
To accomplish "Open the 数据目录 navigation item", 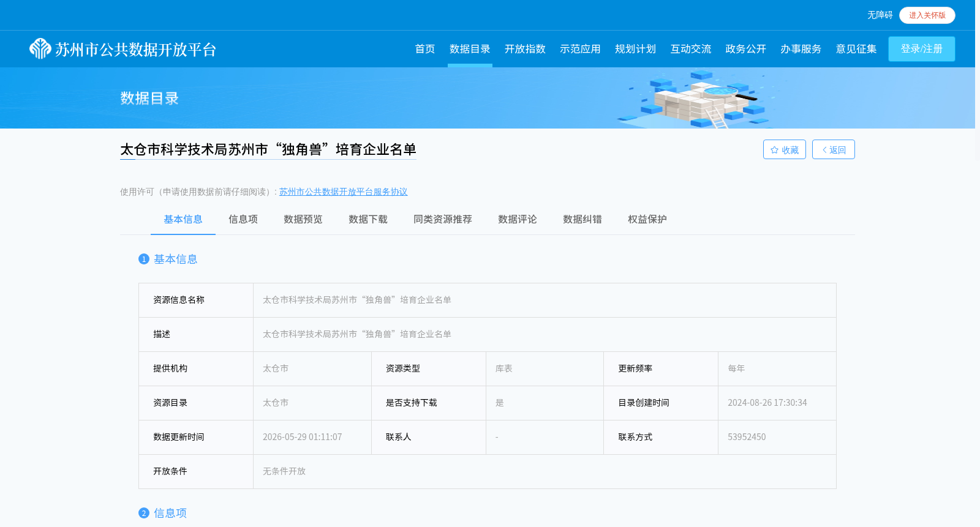I will (x=470, y=49).
